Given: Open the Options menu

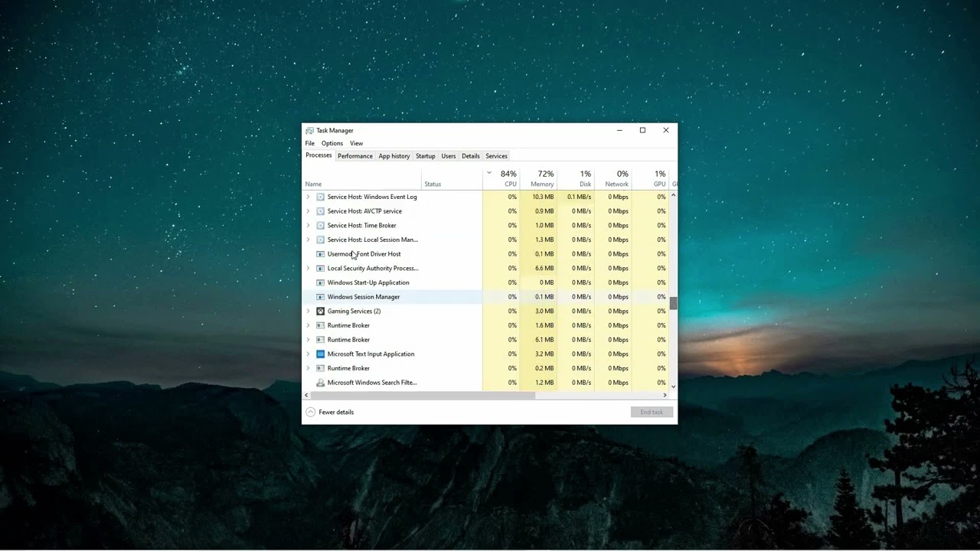Looking at the screenshot, I should [332, 143].
